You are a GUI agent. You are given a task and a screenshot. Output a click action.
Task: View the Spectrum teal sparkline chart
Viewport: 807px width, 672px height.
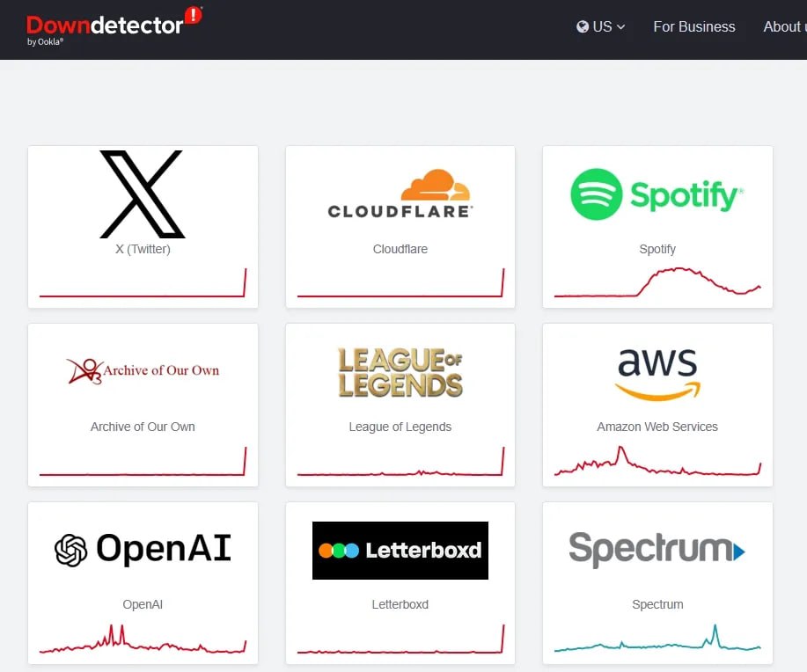click(x=657, y=639)
